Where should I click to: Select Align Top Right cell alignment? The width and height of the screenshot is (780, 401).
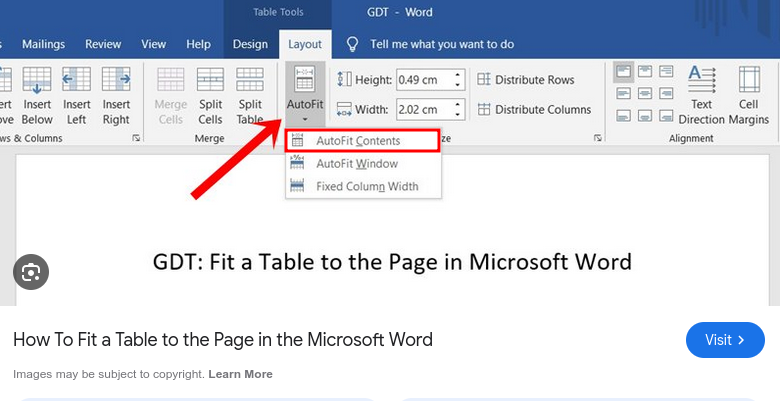[x=666, y=72]
